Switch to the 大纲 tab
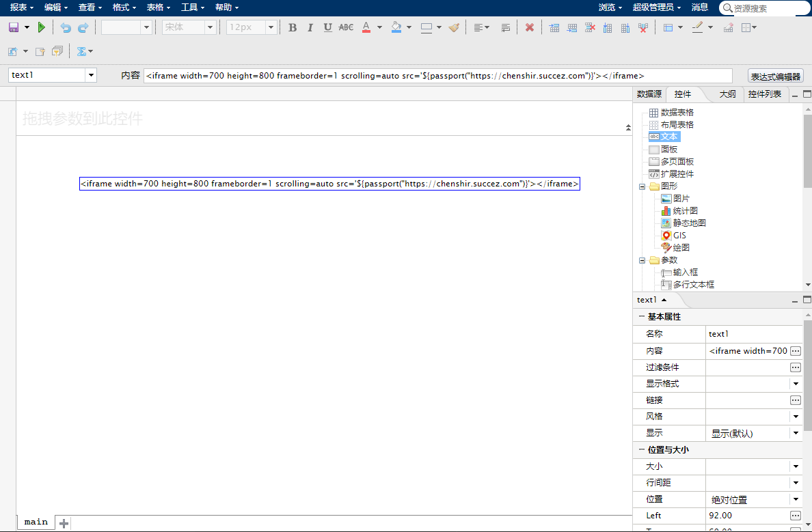 [727, 94]
